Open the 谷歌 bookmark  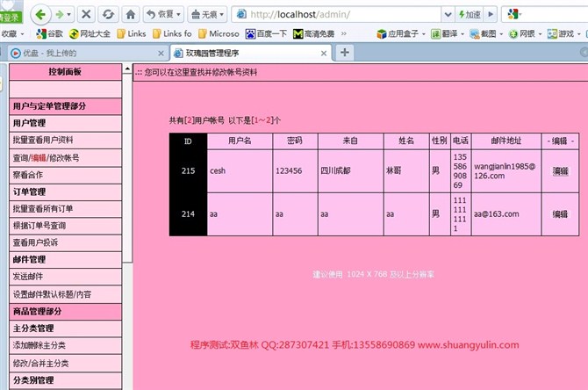pyautogui.click(x=49, y=33)
